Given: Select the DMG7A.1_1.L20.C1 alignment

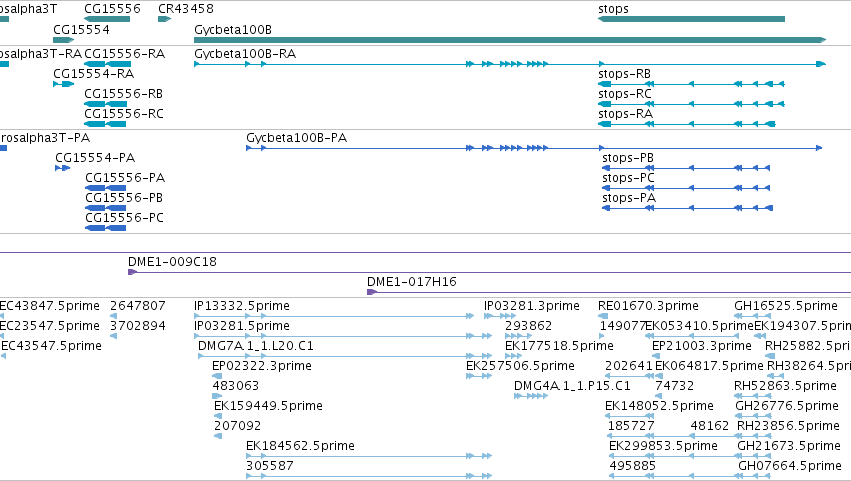Looking at the screenshot, I should [345, 356].
